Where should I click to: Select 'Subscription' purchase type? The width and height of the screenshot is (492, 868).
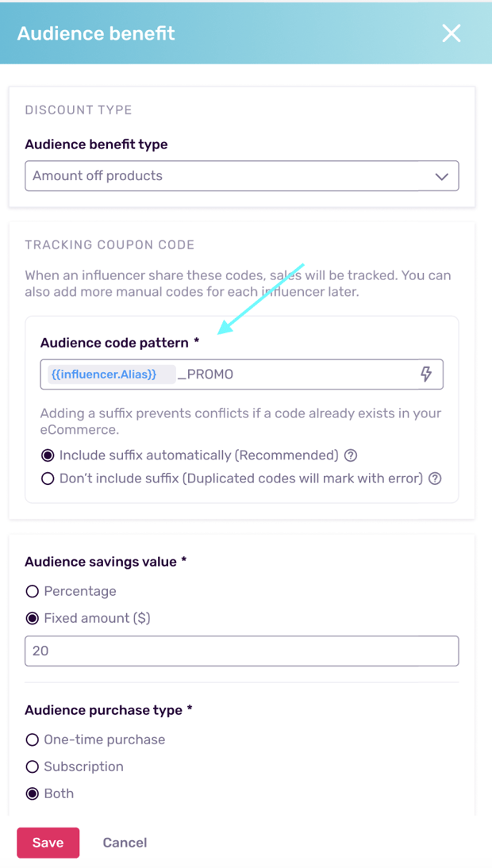[x=32, y=766]
